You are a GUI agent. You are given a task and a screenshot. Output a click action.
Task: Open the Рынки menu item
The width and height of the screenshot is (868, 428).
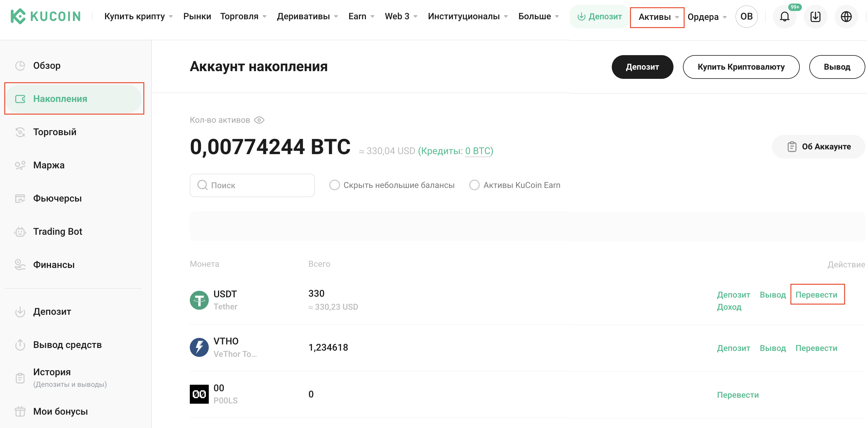(197, 16)
